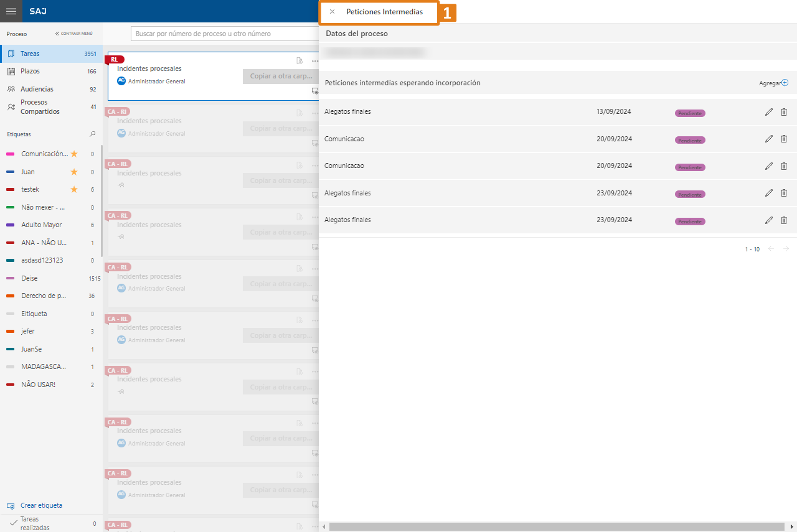Click pink color bar of Comunicación label
This screenshot has width=797, height=532.
point(11,154)
